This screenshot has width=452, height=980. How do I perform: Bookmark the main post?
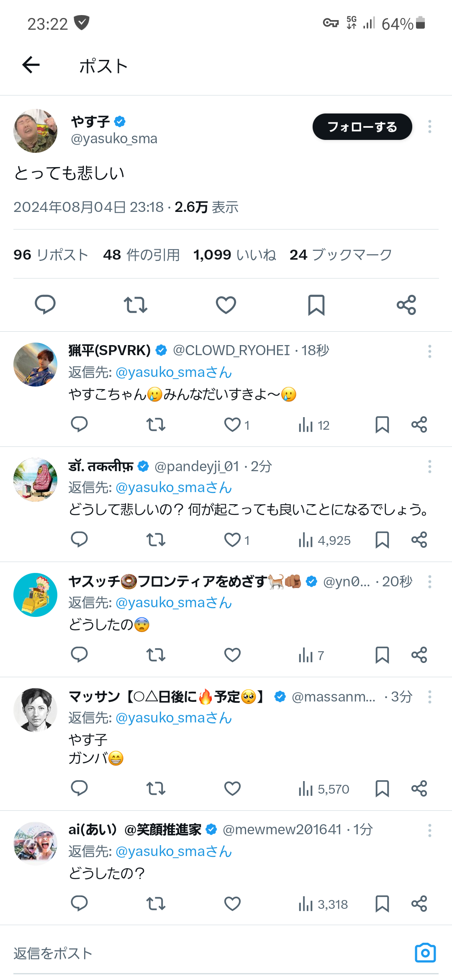tap(316, 304)
